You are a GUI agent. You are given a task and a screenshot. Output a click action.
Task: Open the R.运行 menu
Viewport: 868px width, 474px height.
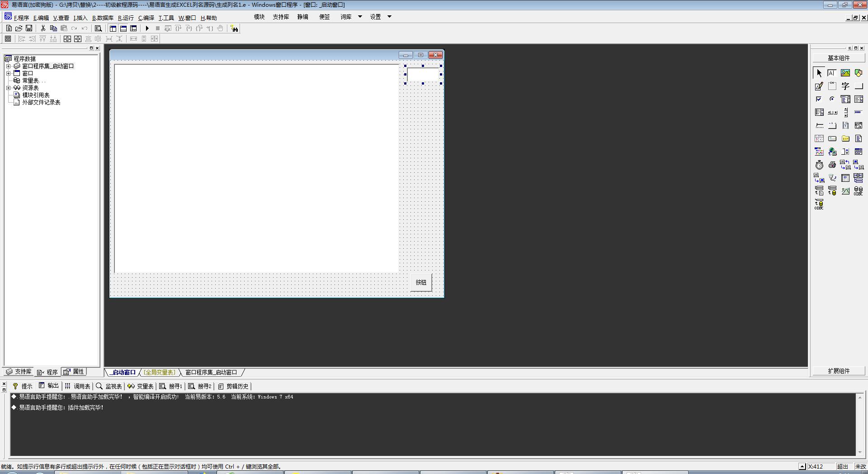coord(126,18)
